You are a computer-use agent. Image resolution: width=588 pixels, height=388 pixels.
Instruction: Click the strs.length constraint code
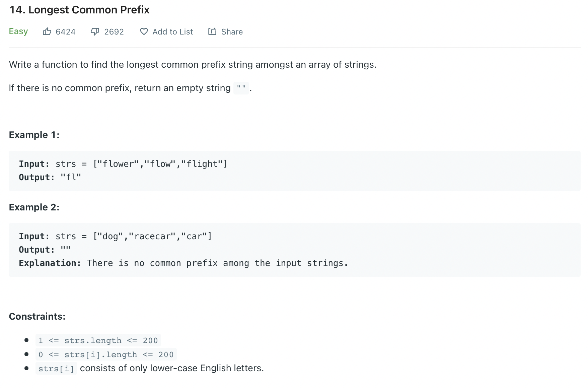98,340
